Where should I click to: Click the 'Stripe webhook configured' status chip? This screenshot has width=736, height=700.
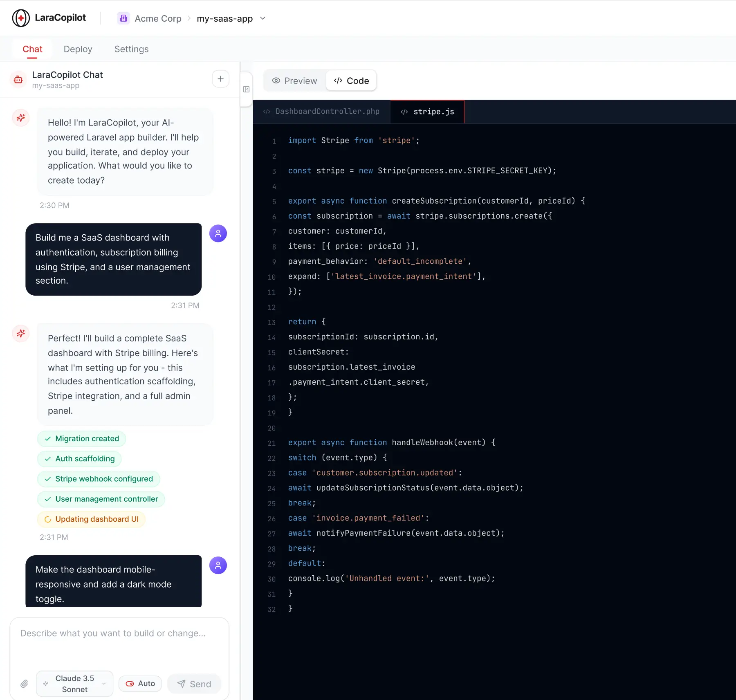(x=99, y=479)
